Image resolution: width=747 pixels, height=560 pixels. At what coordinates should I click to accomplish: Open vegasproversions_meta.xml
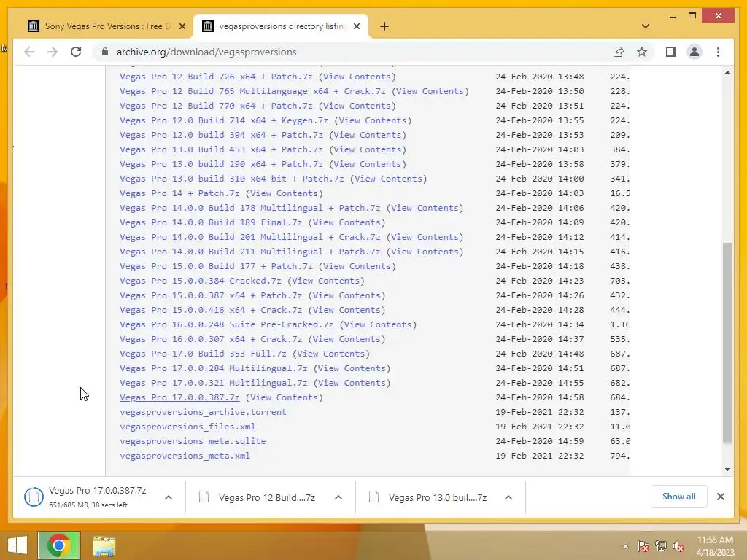[x=185, y=456]
